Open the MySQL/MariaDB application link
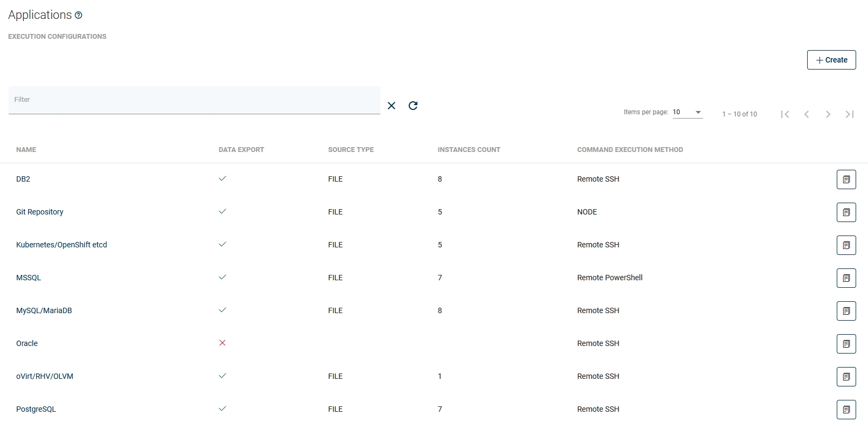Image resolution: width=868 pixels, height=429 pixels. pos(44,310)
